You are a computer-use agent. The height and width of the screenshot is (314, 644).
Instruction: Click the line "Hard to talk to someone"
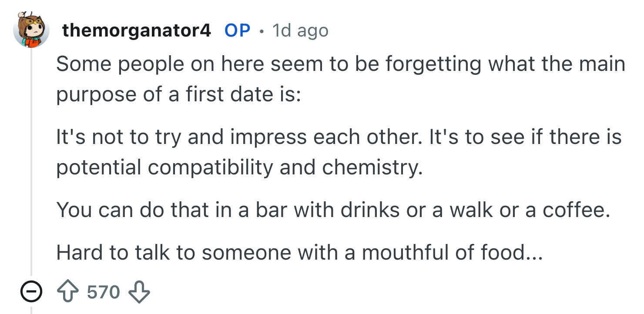pos(299,253)
